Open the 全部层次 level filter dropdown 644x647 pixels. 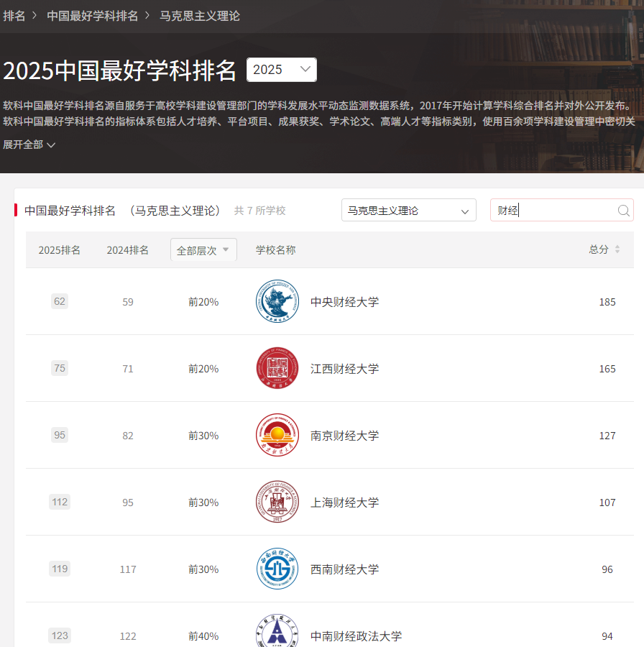[x=203, y=250]
